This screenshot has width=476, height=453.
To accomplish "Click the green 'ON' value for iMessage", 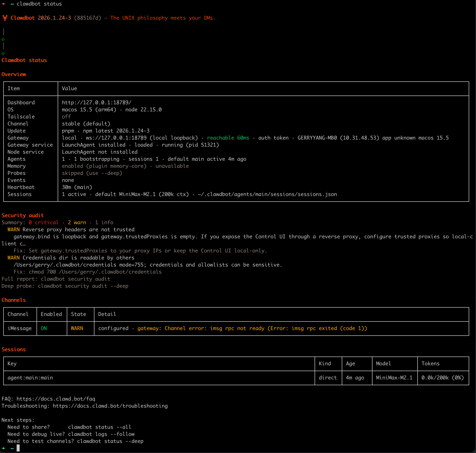I will click(44, 328).
